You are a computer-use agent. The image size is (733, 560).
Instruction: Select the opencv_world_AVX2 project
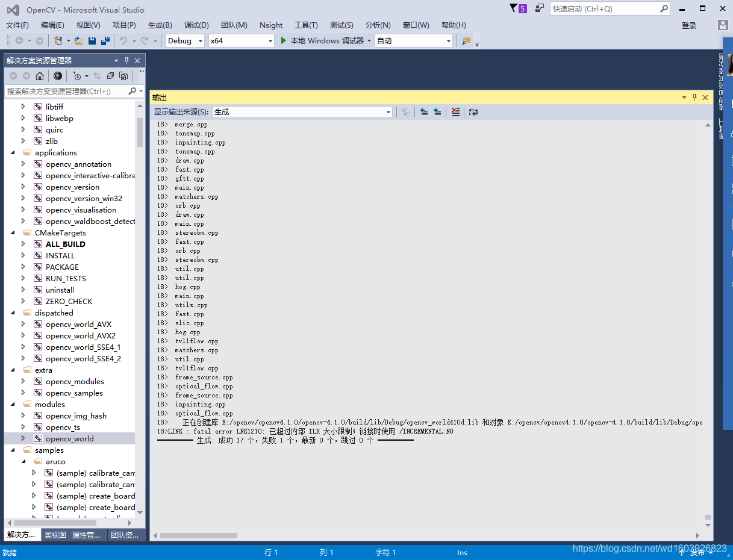point(81,336)
